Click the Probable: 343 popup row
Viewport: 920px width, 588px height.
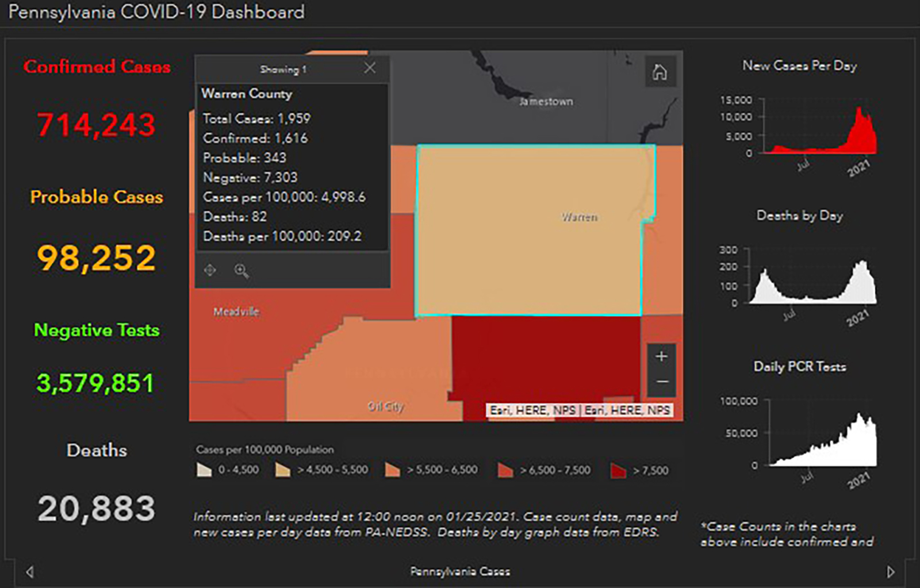[x=244, y=157]
